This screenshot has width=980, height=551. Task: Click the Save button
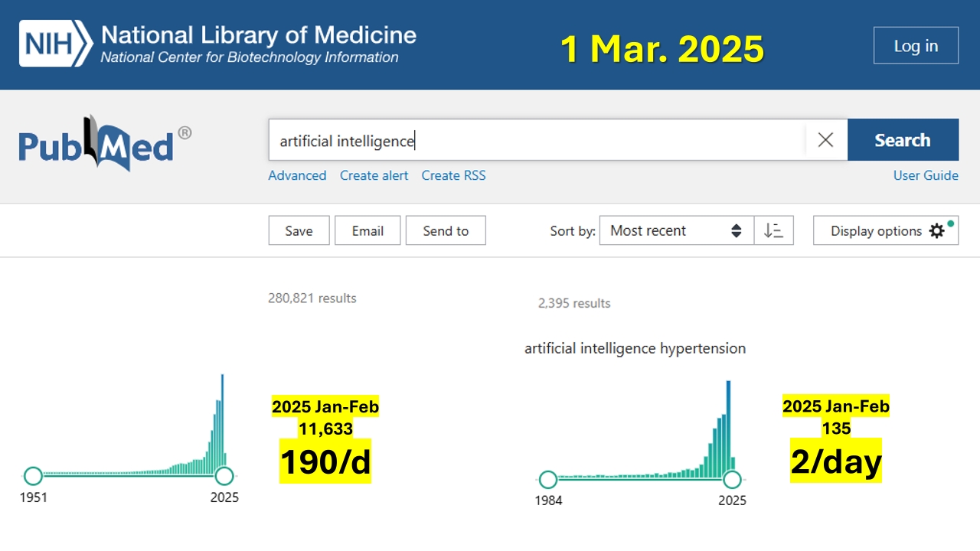(299, 230)
